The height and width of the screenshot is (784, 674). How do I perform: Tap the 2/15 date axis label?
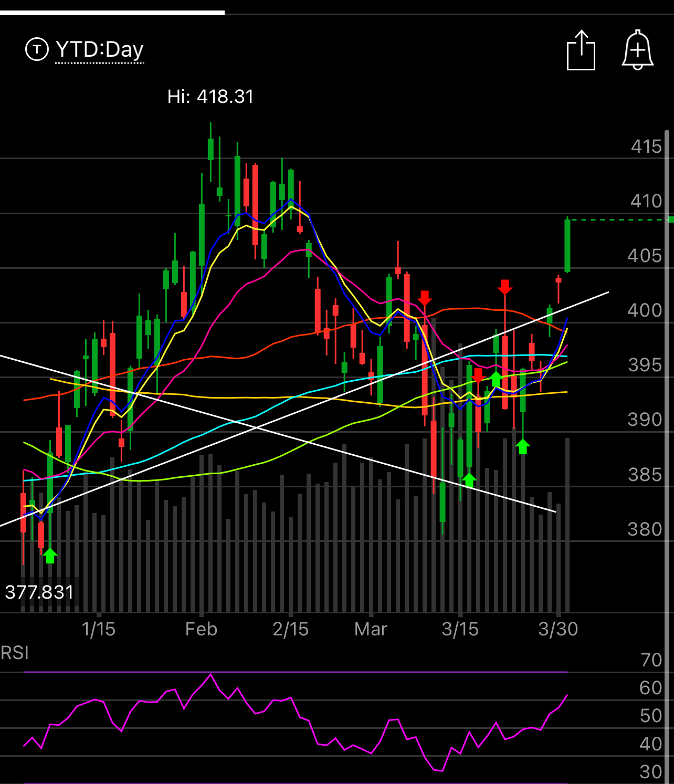(291, 629)
